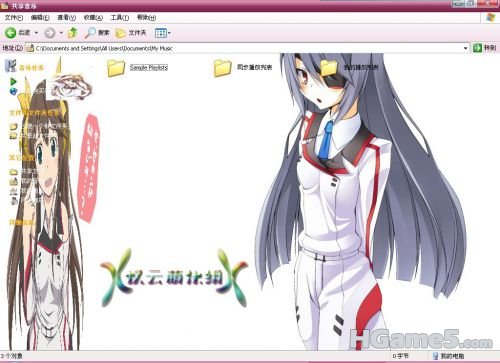Click the address bar path field

[247, 48]
